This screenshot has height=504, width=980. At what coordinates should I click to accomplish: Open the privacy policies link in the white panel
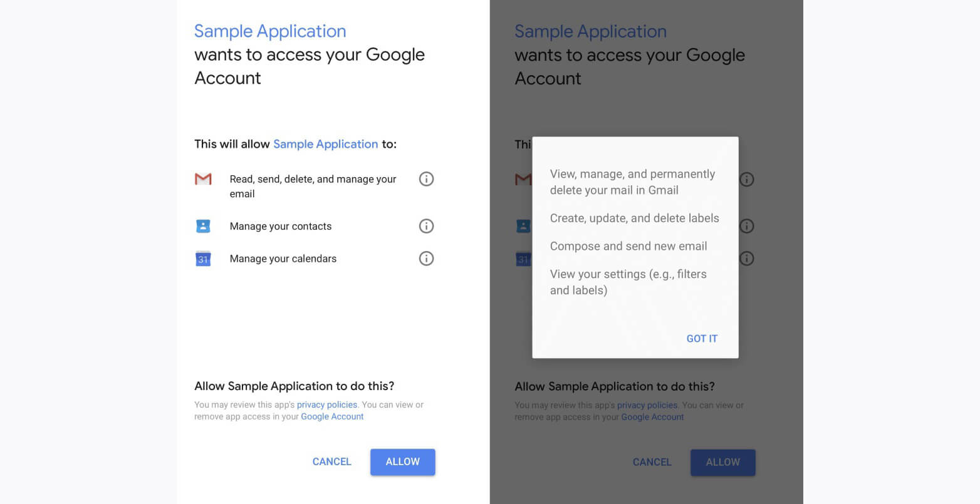pyautogui.click(x=327, y=405)
